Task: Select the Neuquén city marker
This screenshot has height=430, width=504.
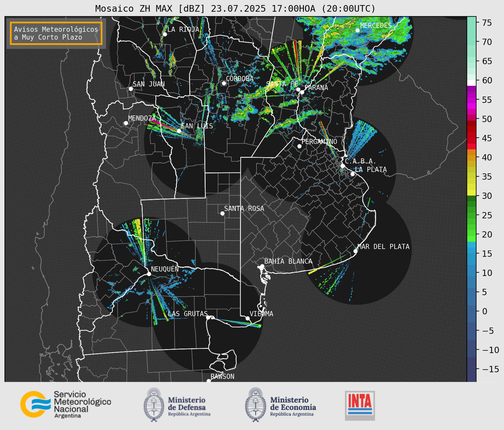Action: (149, 274)
